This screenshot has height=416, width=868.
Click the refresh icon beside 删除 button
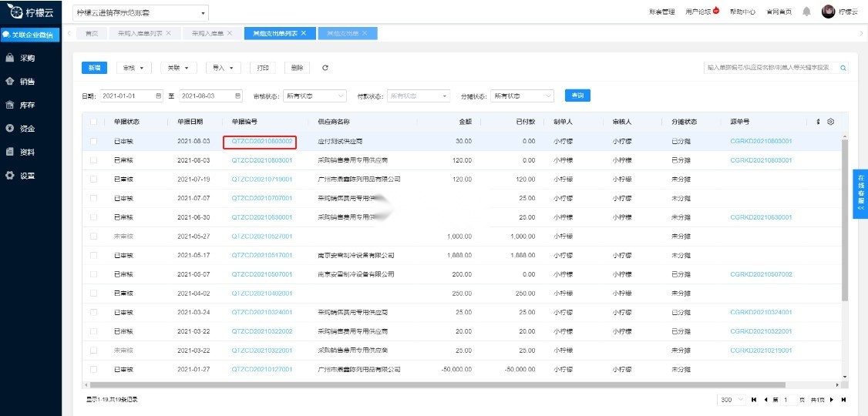click(325, 68)
